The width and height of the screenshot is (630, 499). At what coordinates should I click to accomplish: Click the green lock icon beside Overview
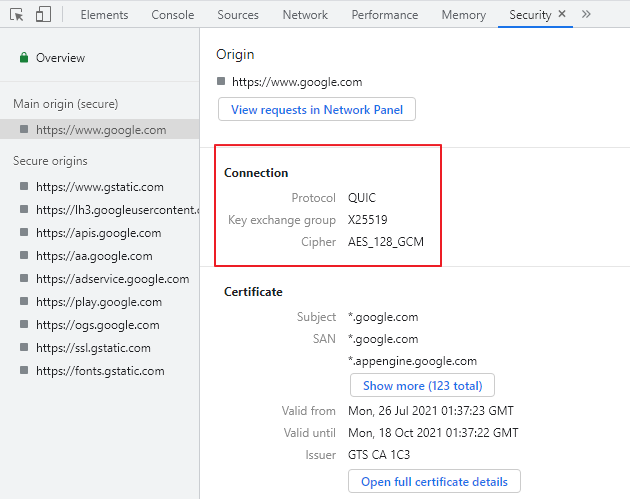pos(23,58)
